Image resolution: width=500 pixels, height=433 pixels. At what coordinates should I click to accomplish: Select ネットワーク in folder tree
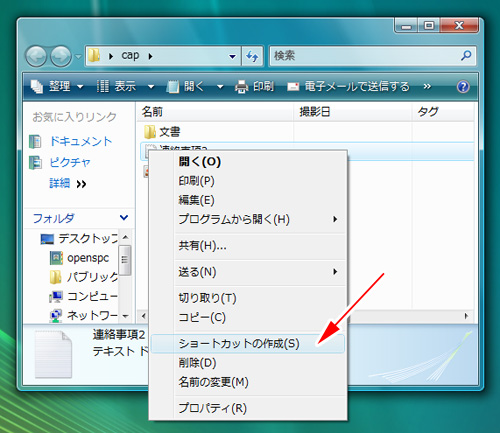click(x=83, y=315)
